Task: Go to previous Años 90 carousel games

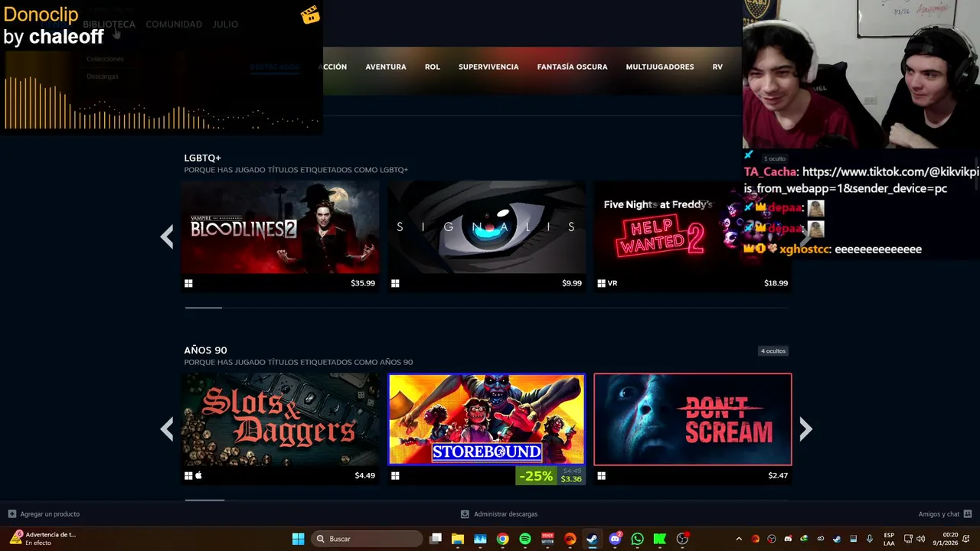Action: (167, 429)
